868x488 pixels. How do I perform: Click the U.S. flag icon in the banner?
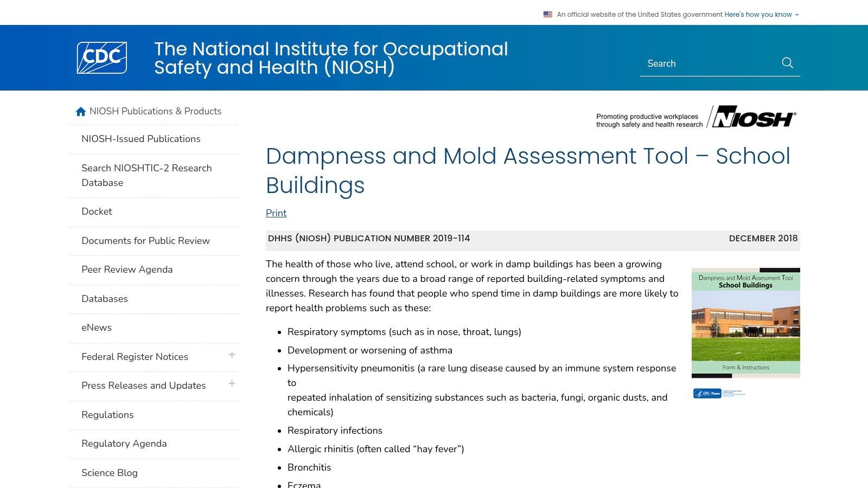point(546,14)
